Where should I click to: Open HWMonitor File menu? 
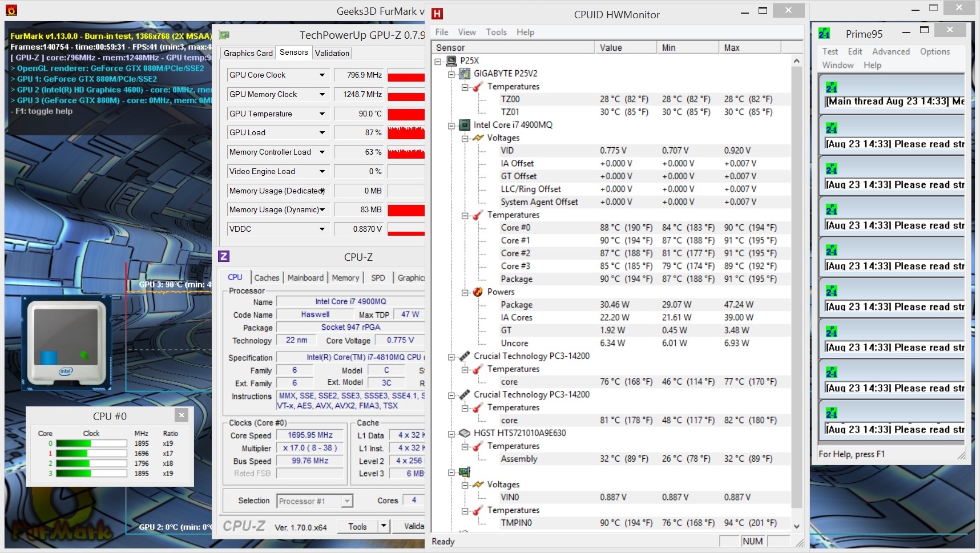442,32
